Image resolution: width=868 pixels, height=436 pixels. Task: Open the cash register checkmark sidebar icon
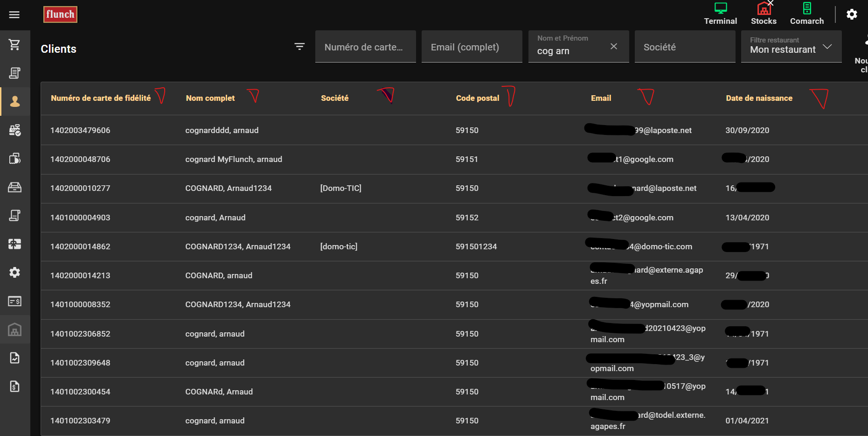(x=15, y=130)
